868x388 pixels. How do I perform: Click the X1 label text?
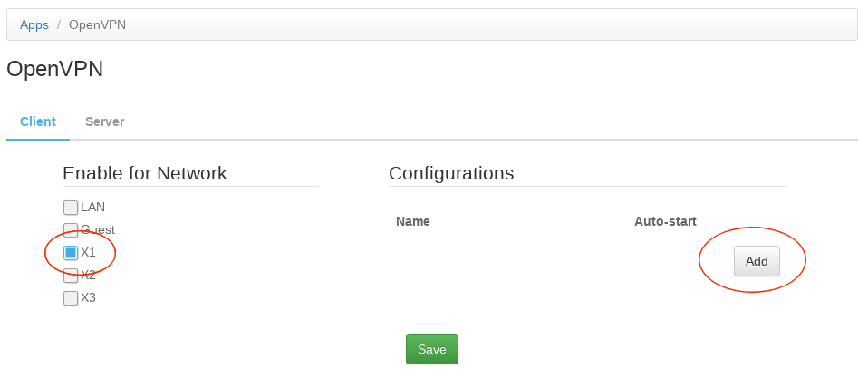(x=89, y=252)
